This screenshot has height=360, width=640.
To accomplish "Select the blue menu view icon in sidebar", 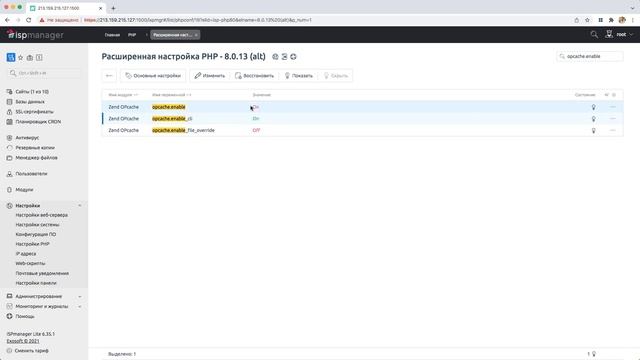I will [x=11, y=58].
